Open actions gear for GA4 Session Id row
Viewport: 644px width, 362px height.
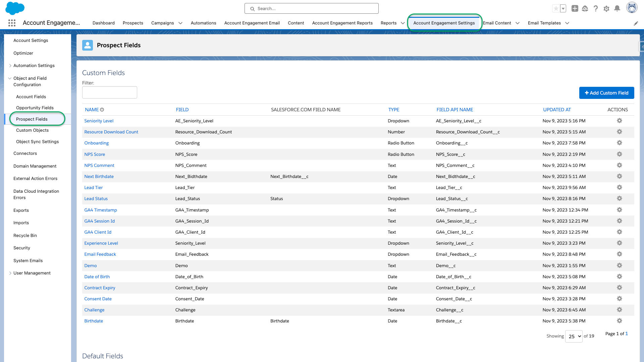pyautogui.click(x=620, y=221)
